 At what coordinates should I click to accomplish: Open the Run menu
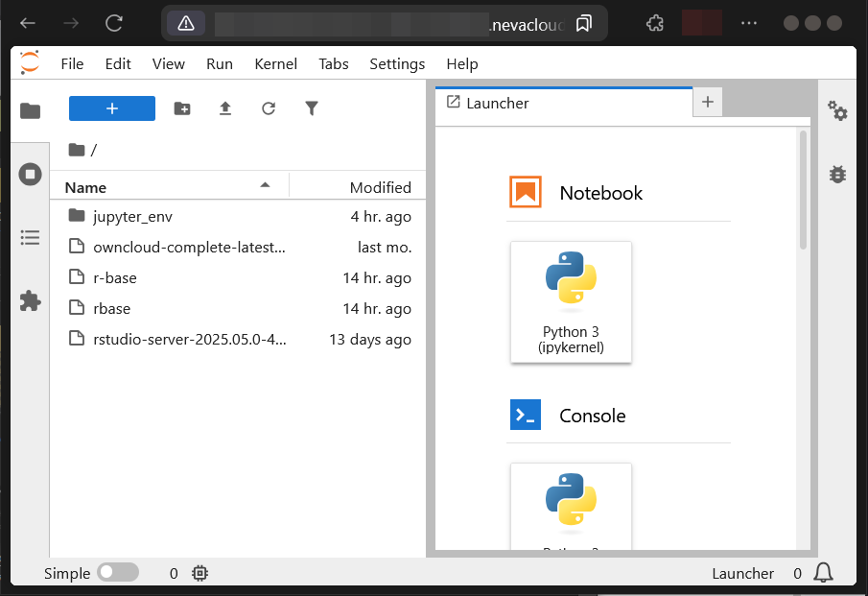220,64
